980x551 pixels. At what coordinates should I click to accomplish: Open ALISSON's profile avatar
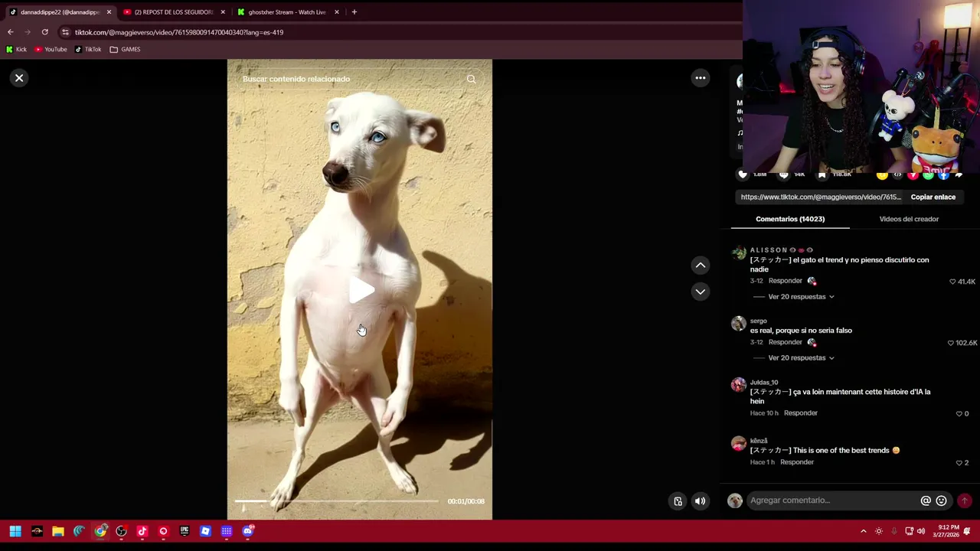(x=738, y=253)
